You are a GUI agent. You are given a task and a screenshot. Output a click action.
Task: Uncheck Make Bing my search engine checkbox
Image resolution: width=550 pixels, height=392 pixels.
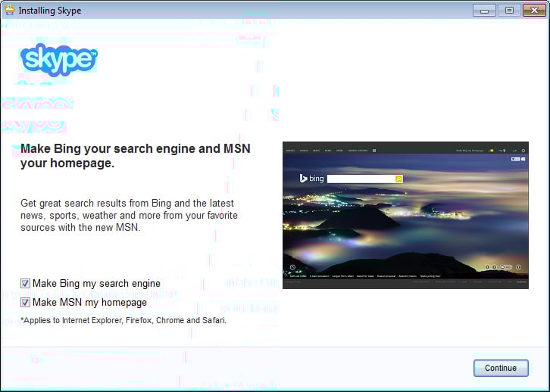25,283
